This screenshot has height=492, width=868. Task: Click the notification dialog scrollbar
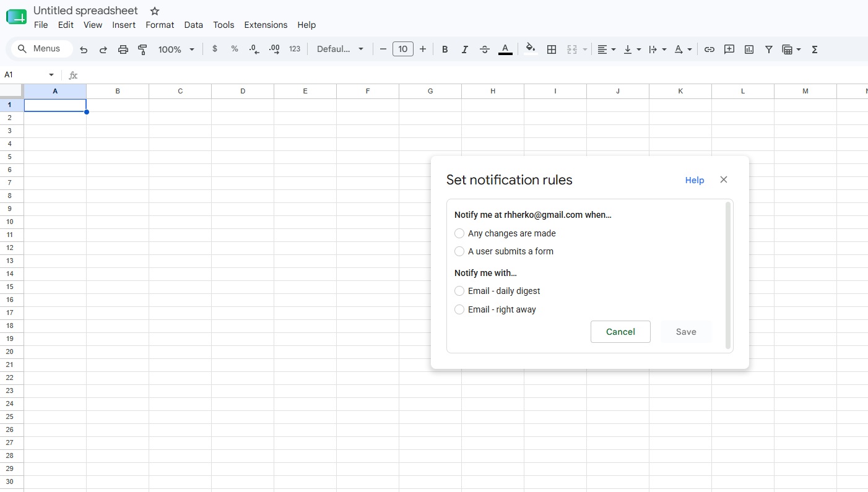728,275
